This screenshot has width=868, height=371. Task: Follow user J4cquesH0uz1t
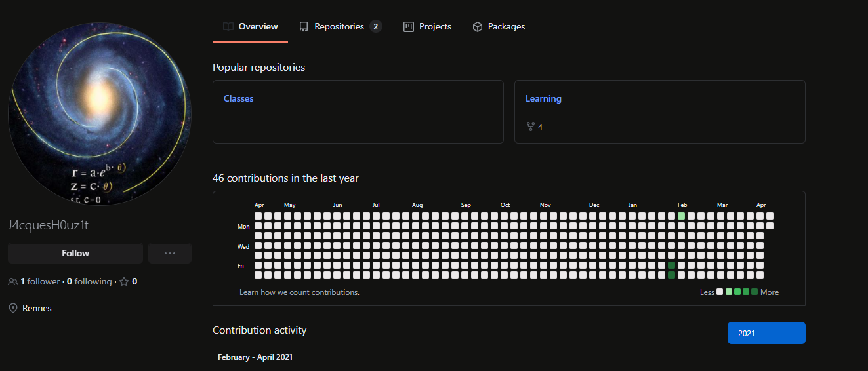(x=75, y=253)
